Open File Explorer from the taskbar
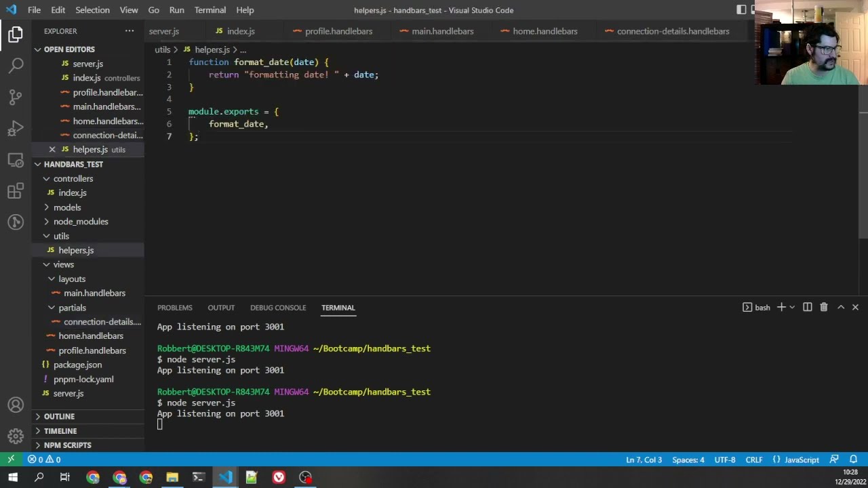This screenshot has height=488, width=868. pyautogui.click(x=172, y=477)
